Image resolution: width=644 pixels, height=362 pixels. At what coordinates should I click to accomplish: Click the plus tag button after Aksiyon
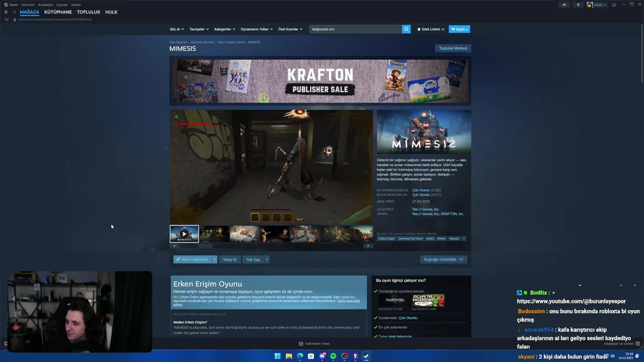[x=464, y=238]
